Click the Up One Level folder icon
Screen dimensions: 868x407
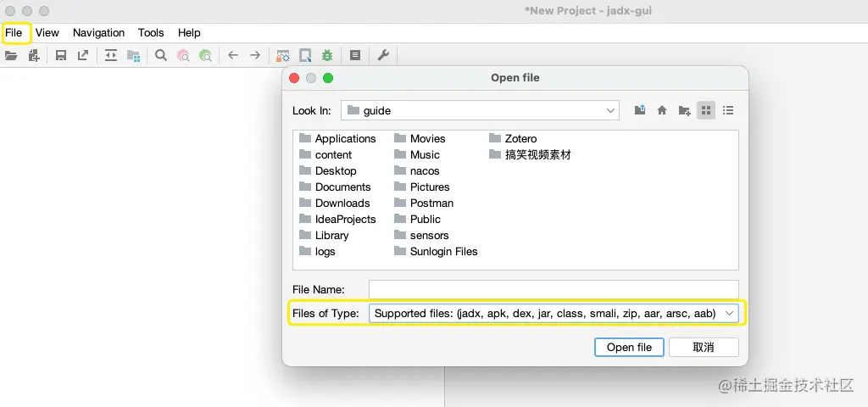[640, 110]
